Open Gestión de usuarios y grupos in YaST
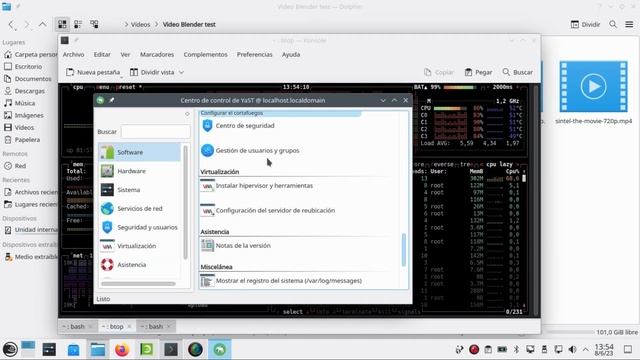The width and height of the screenshot is (640, 360). [251, 151]
